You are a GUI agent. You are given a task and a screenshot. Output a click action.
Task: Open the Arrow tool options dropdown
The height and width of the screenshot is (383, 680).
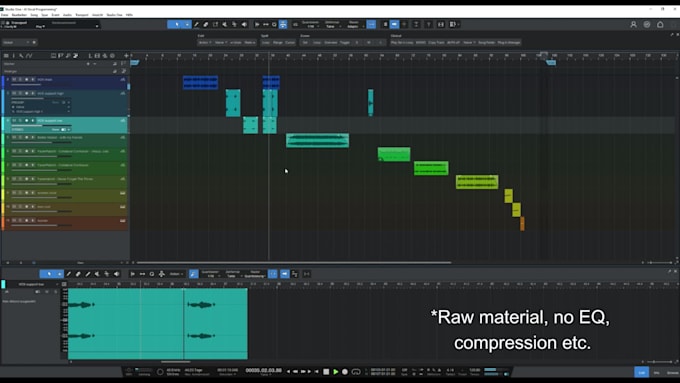[x=187, y=24]
